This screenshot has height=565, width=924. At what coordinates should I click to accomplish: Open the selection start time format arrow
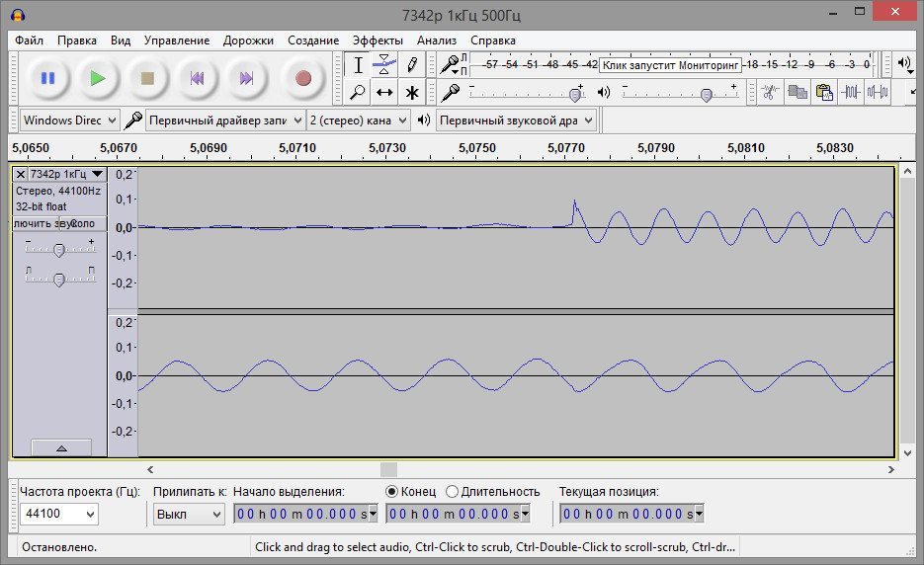373,514
